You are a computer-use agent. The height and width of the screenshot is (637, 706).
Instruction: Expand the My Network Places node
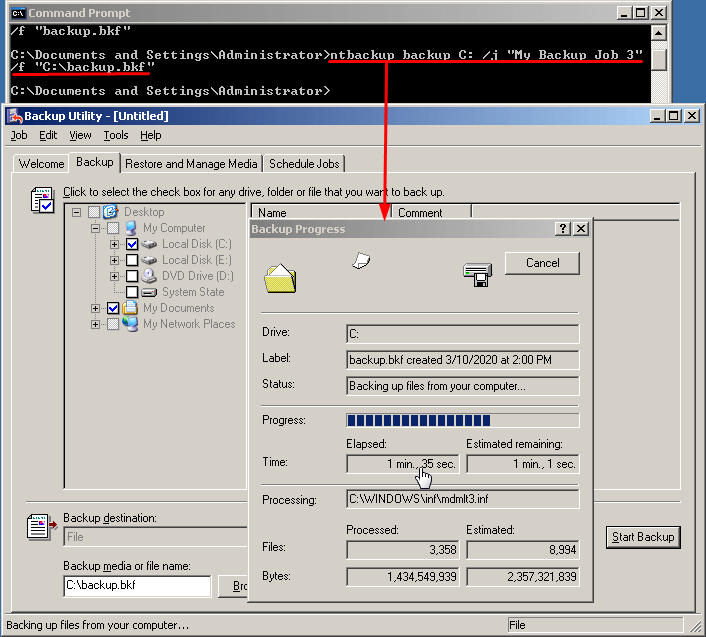[95, 324]
